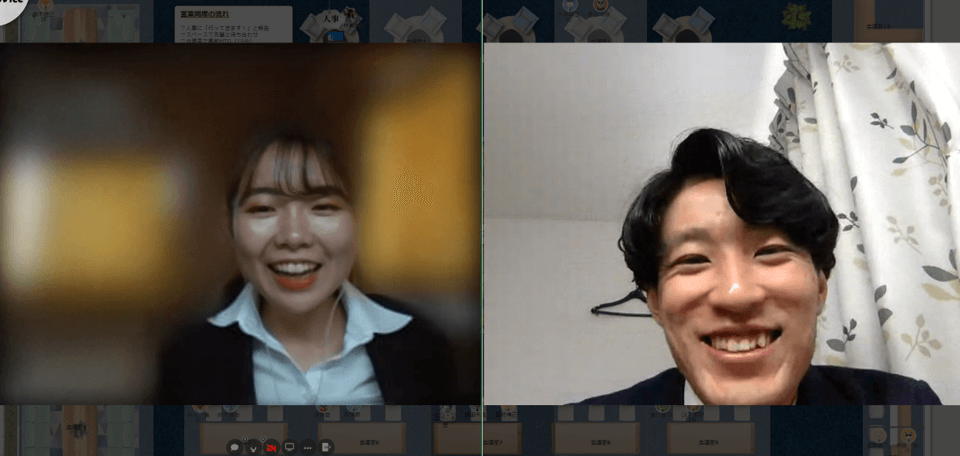Image resolution: width=960 pixels, height=456 pixels.
Task: Start screen sharing with monitor icon
Action: (289, 446)
